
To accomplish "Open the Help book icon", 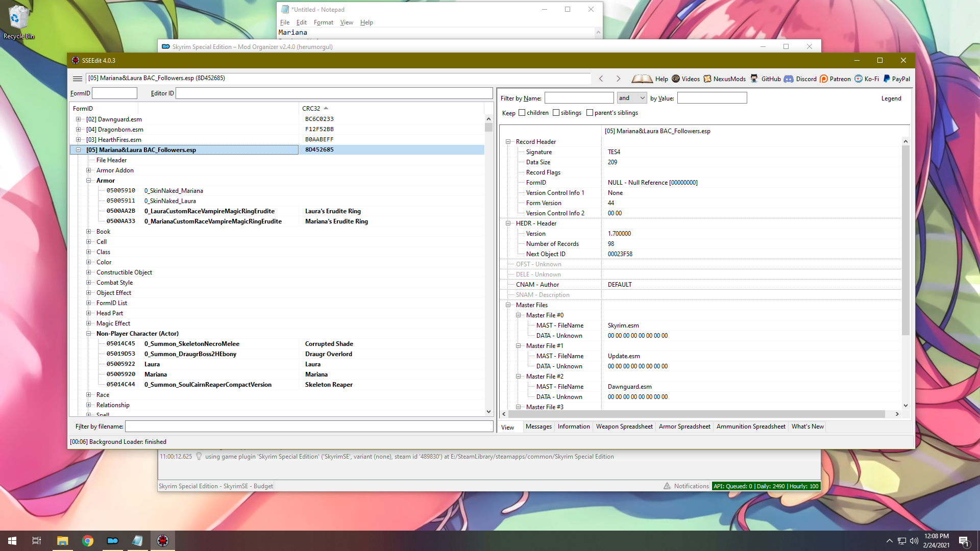I will tap(642, 79).
